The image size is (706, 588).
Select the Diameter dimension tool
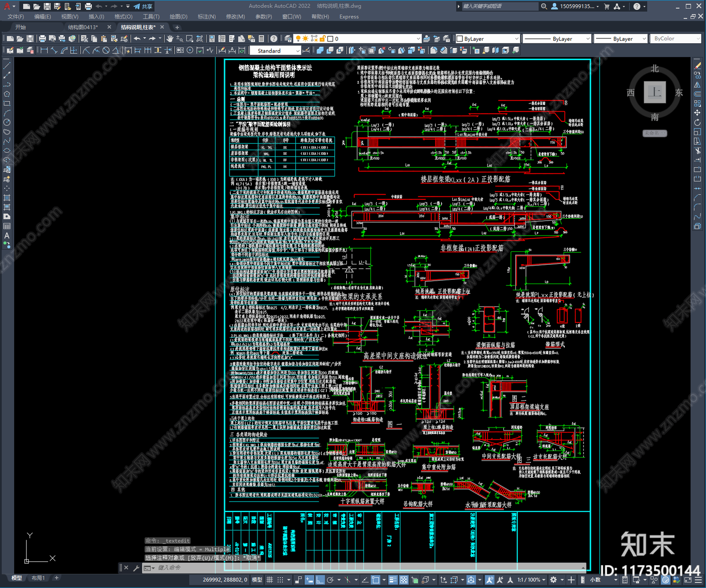pyautogui.click(x=106, y=50)
